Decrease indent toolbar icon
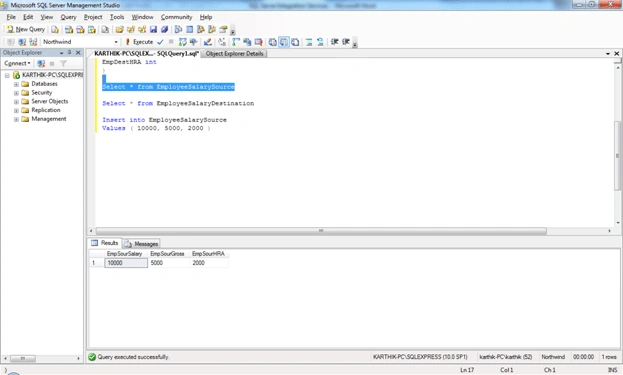The width and height of the screenshot is (623, 375). point(335,42)
